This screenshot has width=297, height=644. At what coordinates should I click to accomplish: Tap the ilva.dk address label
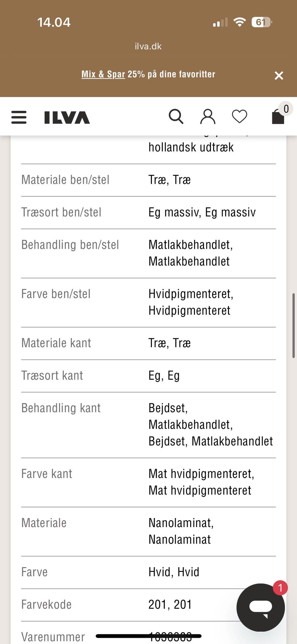(x=148, y=46)
